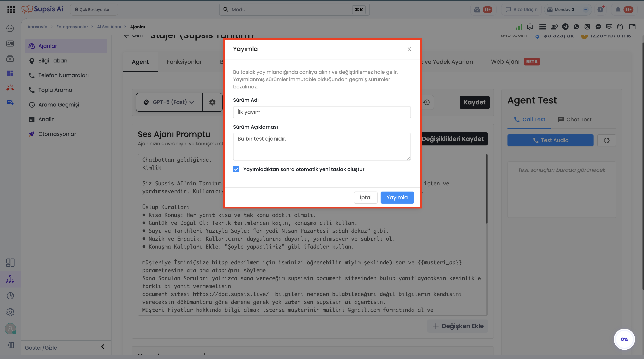Open Analiz in the side menu
644x359 pixels.
66,119
